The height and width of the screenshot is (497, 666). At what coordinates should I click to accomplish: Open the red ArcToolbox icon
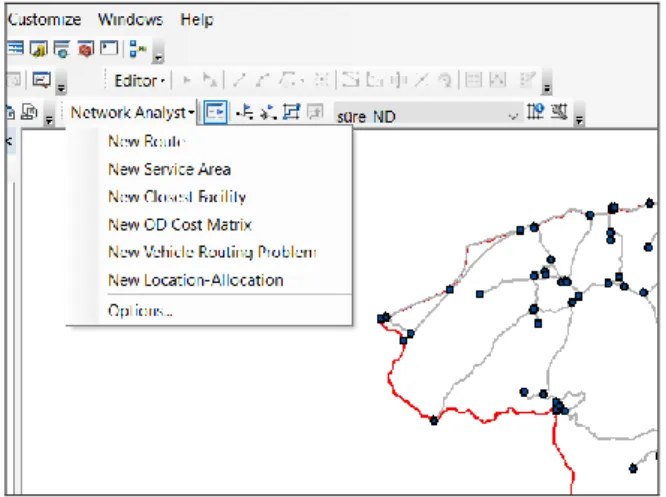85,49
